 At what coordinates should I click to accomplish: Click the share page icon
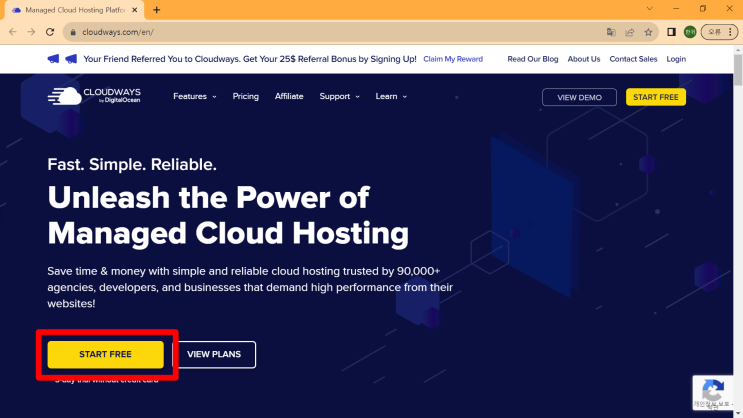[630, 32]
